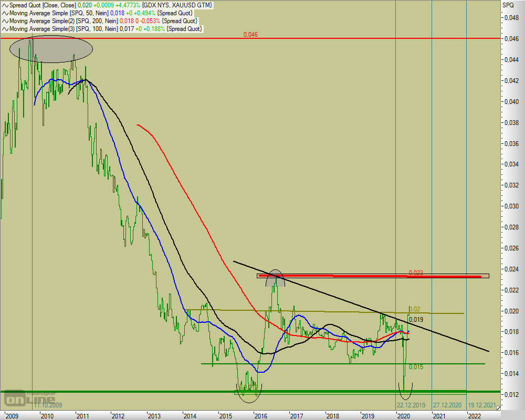Click the SPQ label atop the price axis
525x420 pixels.
click(x=508, y=5)
